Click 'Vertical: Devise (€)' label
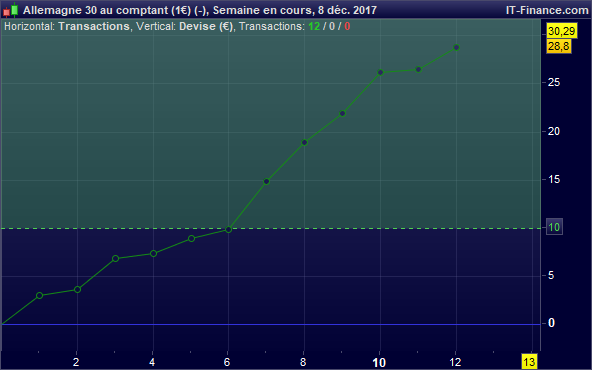Image resolution: width=592 pixels, height=370 pixels. click(185, 26)
